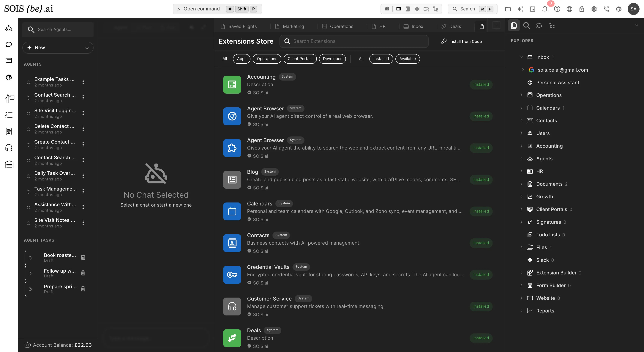Expand the Accounting tree item
Screen dimensions: 644x352
coord(522,146)
